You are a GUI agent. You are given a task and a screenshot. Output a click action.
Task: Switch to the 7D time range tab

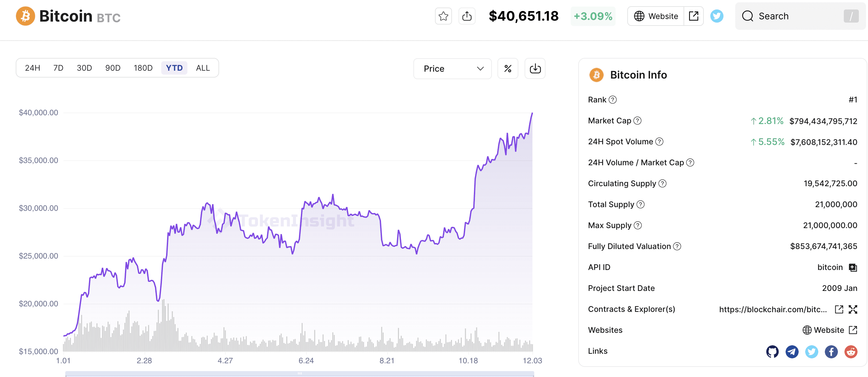(x=58, y=68)
